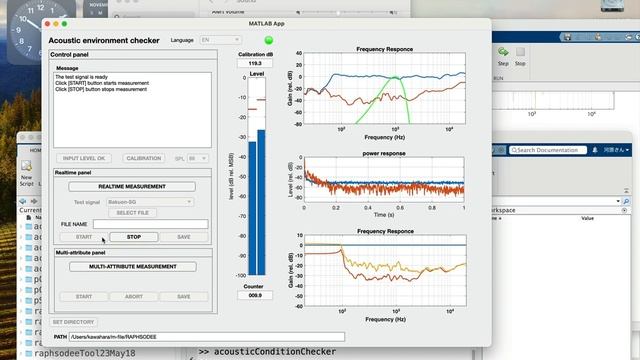Click the forward arrow in MATLAB folder toolbar
This screenshot has width=640, height=360.
pyautogui.click(x=34, y=201)
